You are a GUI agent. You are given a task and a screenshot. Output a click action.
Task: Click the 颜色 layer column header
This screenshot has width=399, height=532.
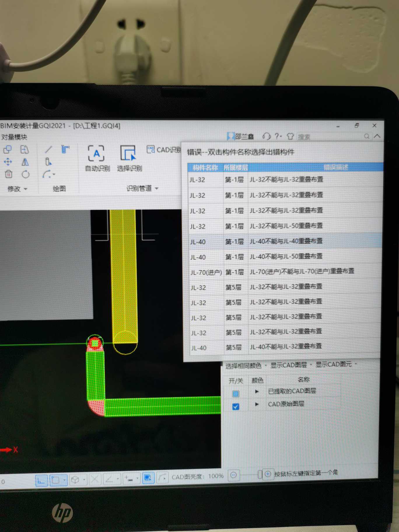click(257, 380)
